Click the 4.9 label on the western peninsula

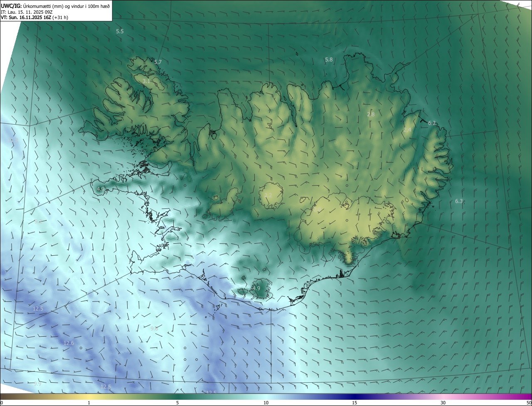click(x=100, y=189)
